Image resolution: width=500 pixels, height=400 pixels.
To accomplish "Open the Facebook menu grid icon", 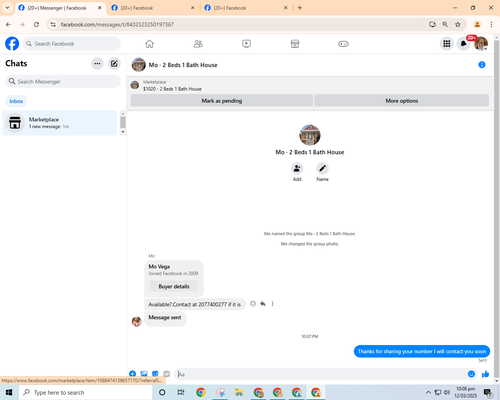I will 447,44.
